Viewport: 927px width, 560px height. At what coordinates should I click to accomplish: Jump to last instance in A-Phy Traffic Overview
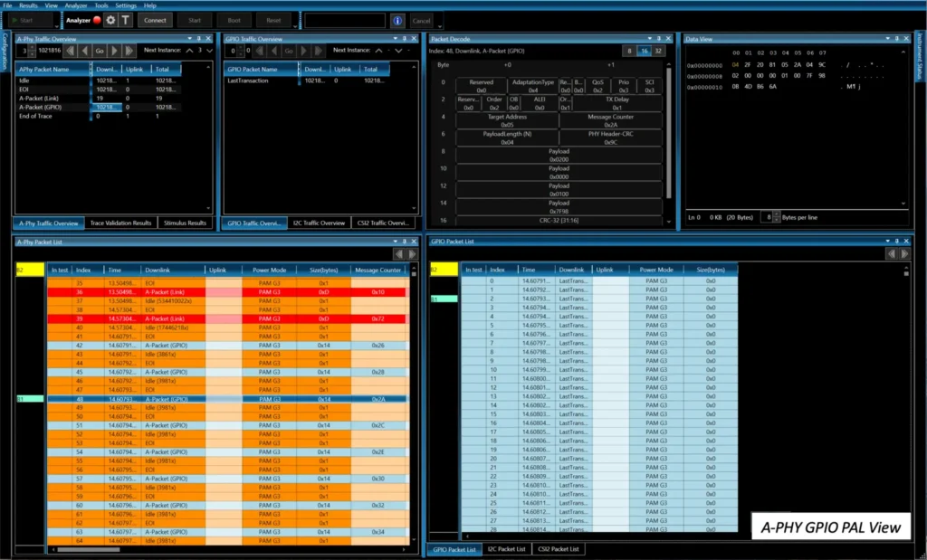tap(130, 51)
